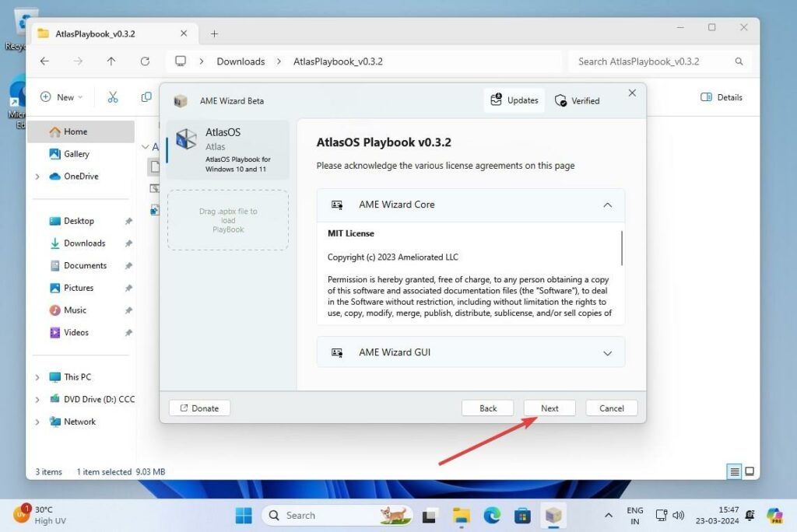797x532 pixels.
Task: Click the license text scrollbar
Action: pos(621,249)
